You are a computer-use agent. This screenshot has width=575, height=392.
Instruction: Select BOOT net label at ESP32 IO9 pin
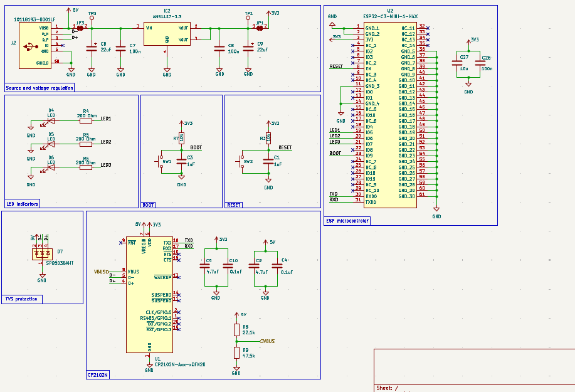click(x=335, y=153)
